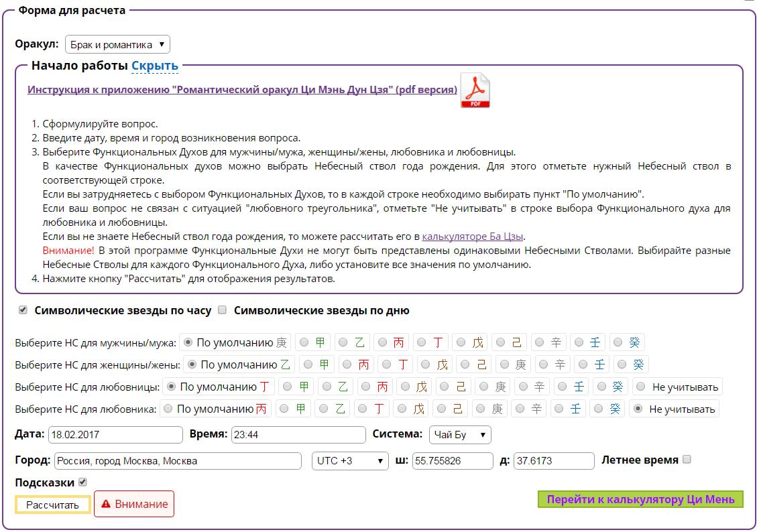Select 辛 stem for любовницы
The width and height of the screenshot is (757, 532).
[524, 387]
